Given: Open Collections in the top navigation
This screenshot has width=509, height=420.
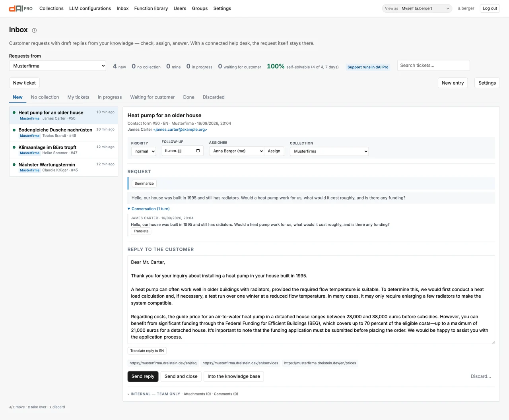Looking at the screenshot, I should click(x=51, y=8).
